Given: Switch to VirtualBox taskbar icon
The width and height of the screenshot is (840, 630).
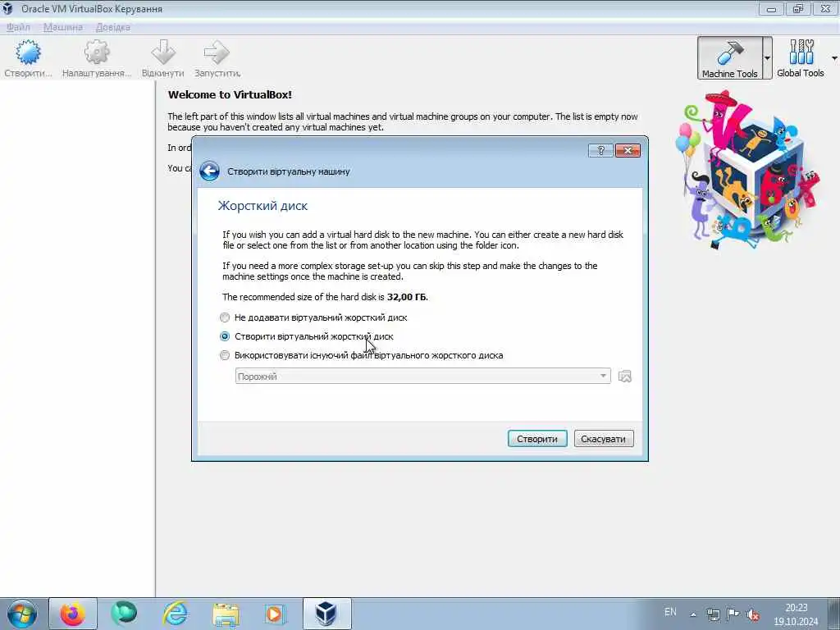Looking at the screenshot, I should [326, 614].
